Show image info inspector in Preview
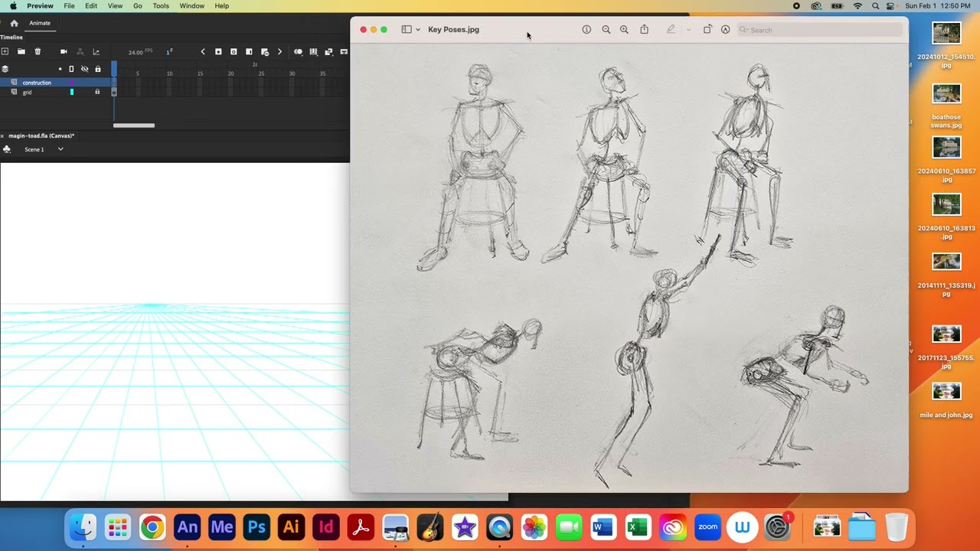 click(x=586, y=30)
